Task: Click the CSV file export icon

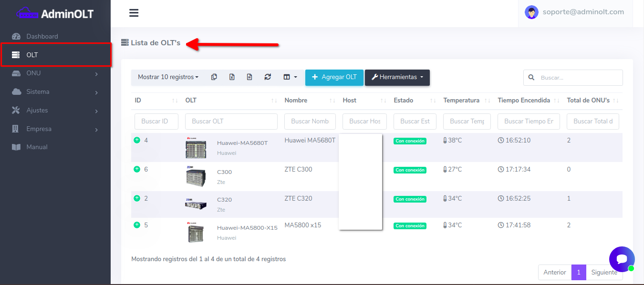Action: [x=249, y=77]
